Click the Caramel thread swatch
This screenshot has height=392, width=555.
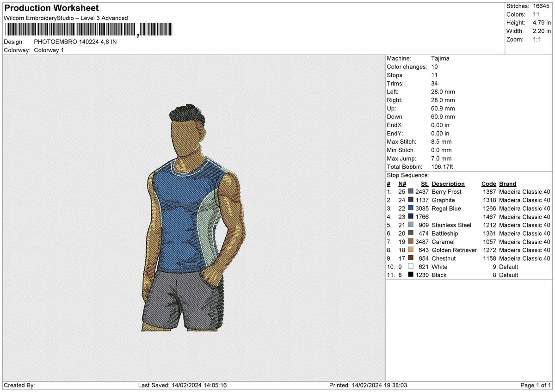(x=411, y=241)
